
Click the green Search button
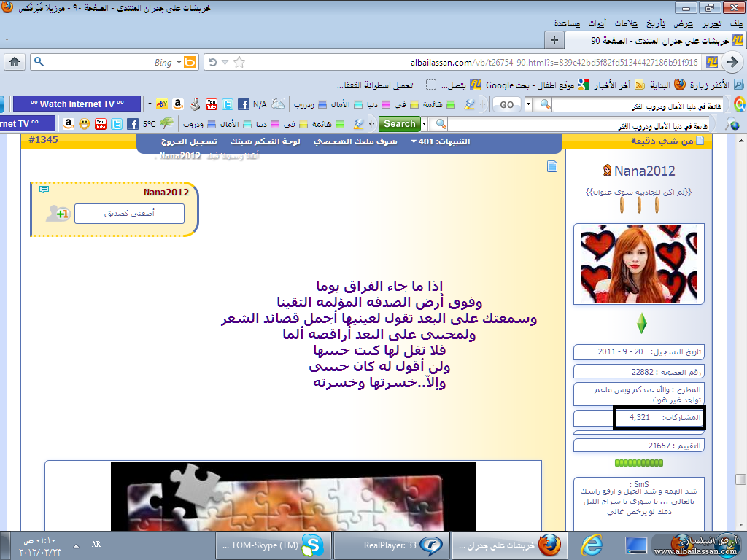point(400,124)
